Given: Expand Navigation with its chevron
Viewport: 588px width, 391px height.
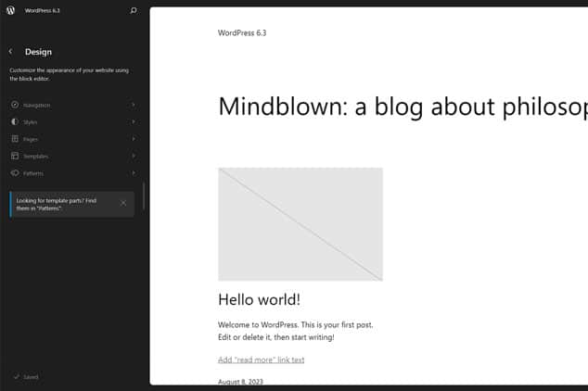Looking at the screenshot, I should pos(134,105).
